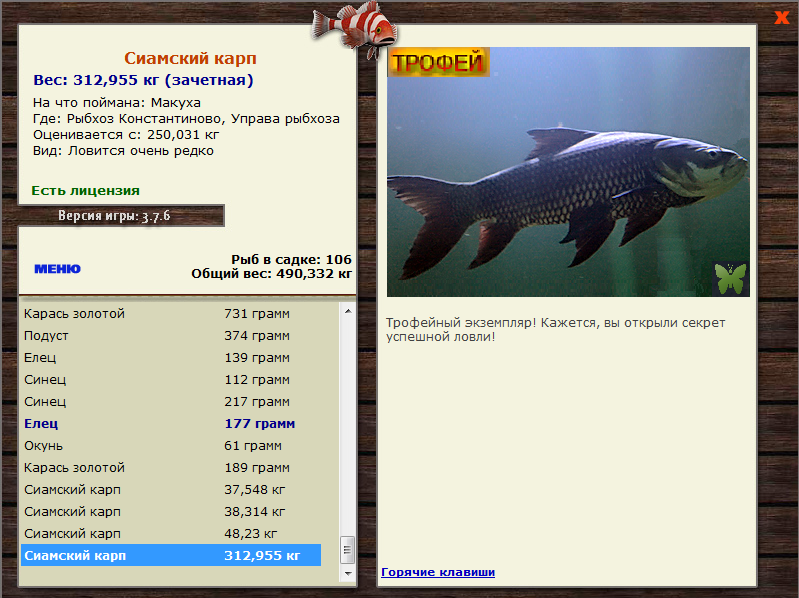Select Окунь 61 грамм row

[171, 446]
